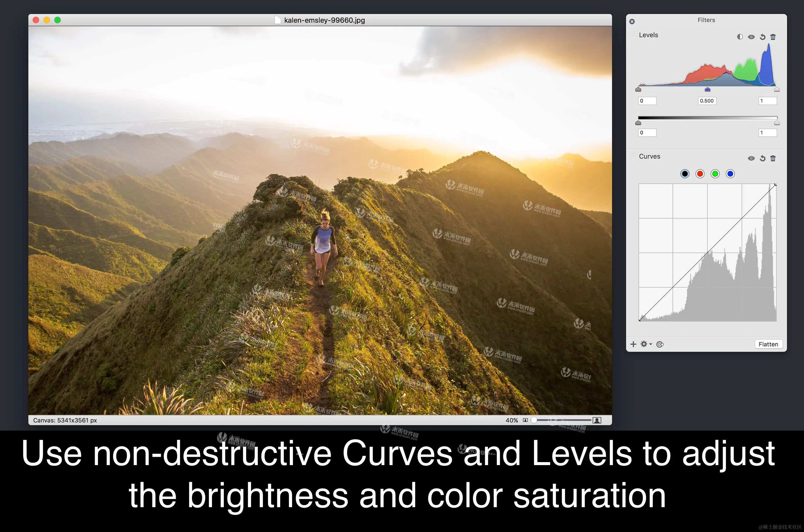The height and width of the screenshot is (532, 804).
Task: Click the Levels midtone 0.500 input field
Action: 707,101
